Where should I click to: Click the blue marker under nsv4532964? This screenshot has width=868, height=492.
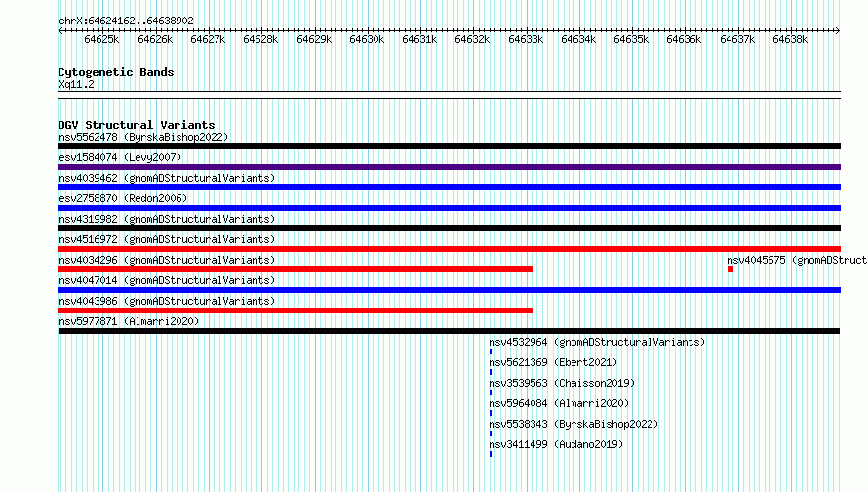click(491, 351)
